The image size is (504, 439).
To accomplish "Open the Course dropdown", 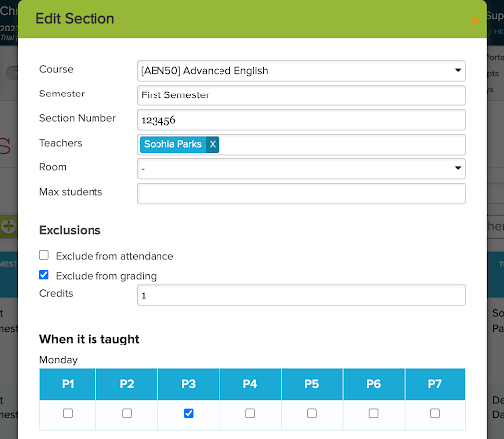I will click(301, 71).
